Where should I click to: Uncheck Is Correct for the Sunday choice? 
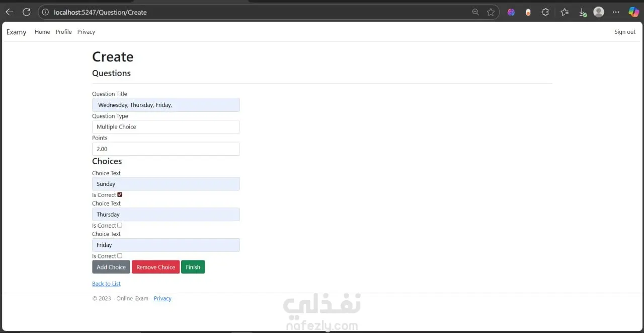[x=120, y=195]
